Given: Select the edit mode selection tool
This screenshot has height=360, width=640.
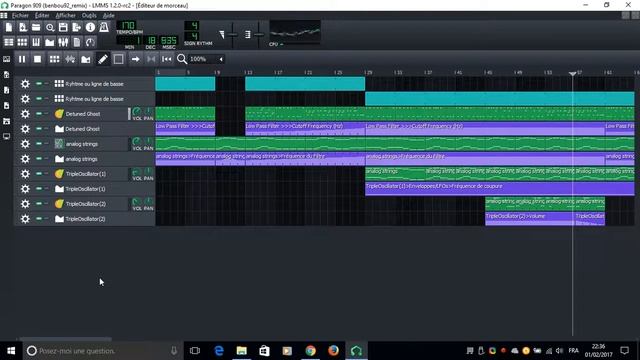Looking at the screenshot, I should (x=118, y=59).
